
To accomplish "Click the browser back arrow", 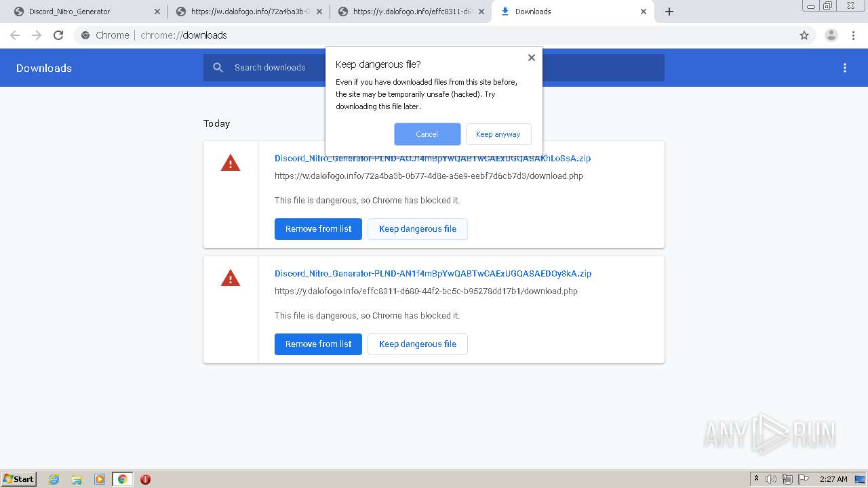I will tap(15, 35).
